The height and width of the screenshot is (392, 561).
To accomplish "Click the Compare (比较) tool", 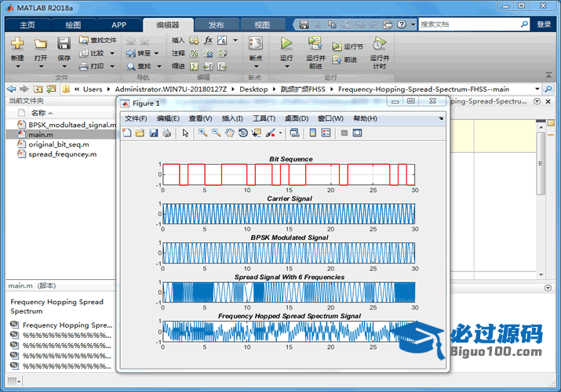I will (x=92, y=53).
